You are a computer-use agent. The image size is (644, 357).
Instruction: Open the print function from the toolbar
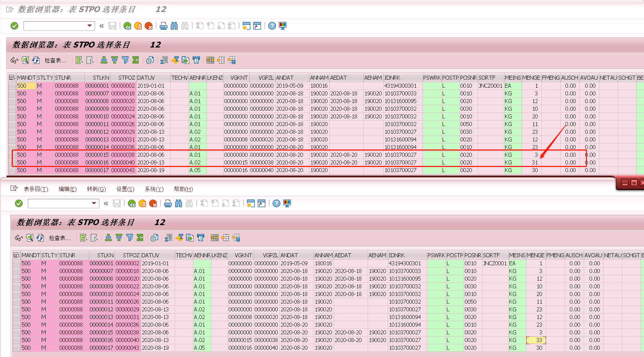(163, 26)
